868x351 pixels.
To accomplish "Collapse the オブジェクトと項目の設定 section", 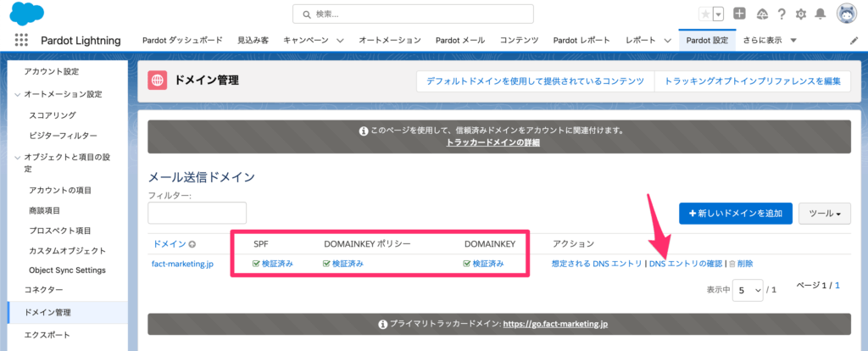I will point(19,157).
